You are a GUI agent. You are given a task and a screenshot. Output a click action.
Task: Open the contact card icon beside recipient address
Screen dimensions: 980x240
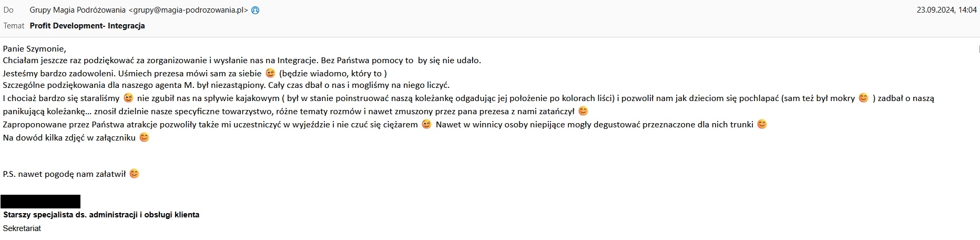pyautogui.click(x=256, y=10)
